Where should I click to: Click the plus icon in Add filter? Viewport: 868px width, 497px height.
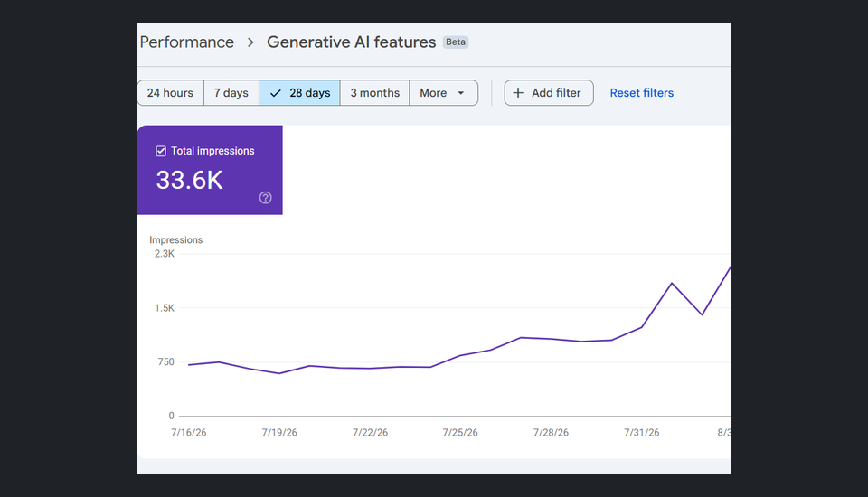pos(517,93)
